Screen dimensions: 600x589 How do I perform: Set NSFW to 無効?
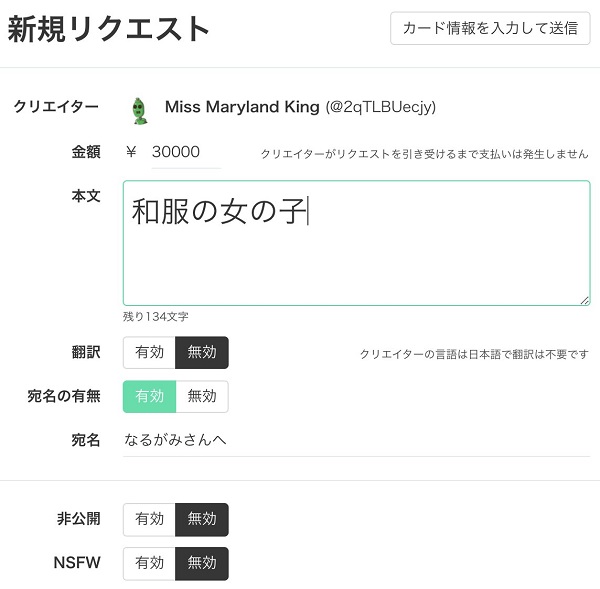pyautogui.click(x=202, y=563)
